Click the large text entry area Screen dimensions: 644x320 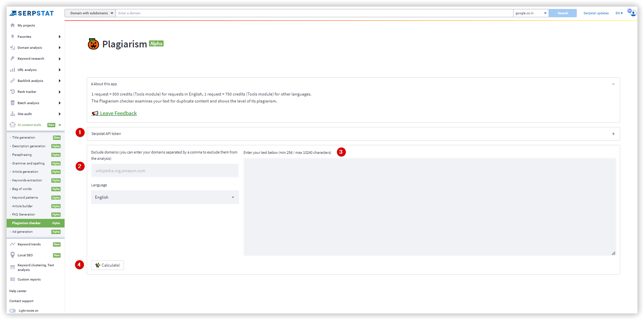430,207
